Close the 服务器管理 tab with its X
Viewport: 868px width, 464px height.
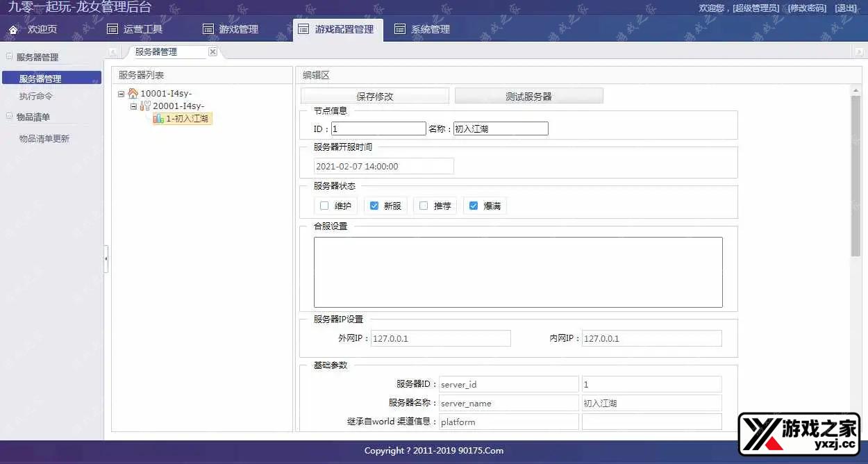tap(212, 52)
